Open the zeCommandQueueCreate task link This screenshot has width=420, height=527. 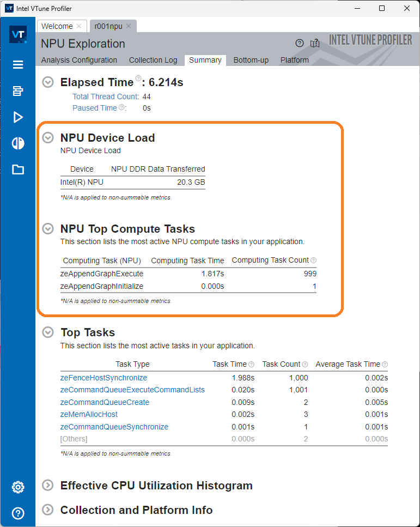click(105, 402)
